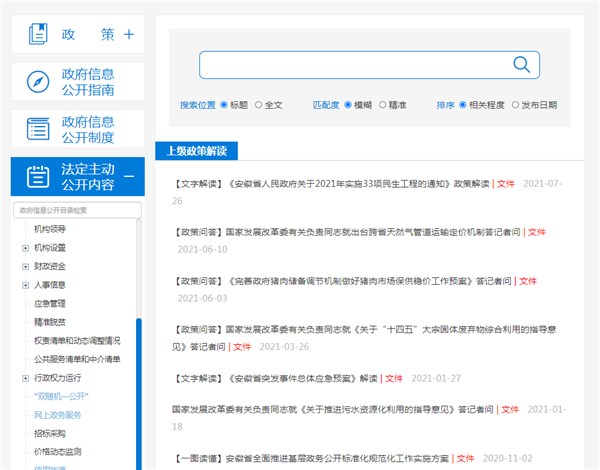Choose 模糊 matching radio button
The image size is (600, 470).
click(x=348, y=105)
